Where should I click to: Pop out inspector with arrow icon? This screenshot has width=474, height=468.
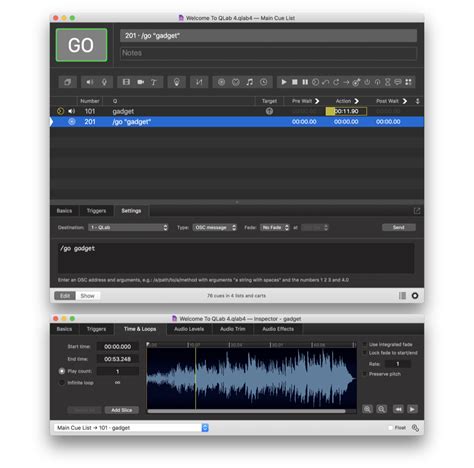pyautogui.click(x=417, y=211)
